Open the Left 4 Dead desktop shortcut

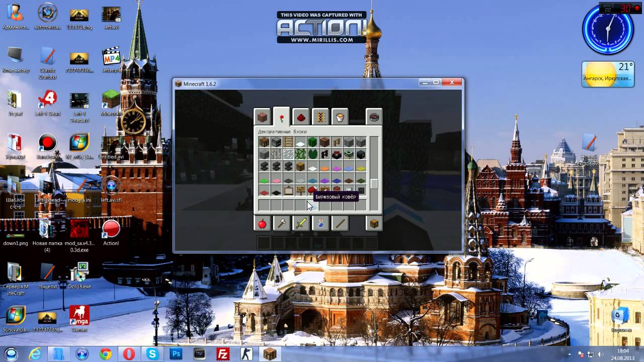[x=47, y=103]
